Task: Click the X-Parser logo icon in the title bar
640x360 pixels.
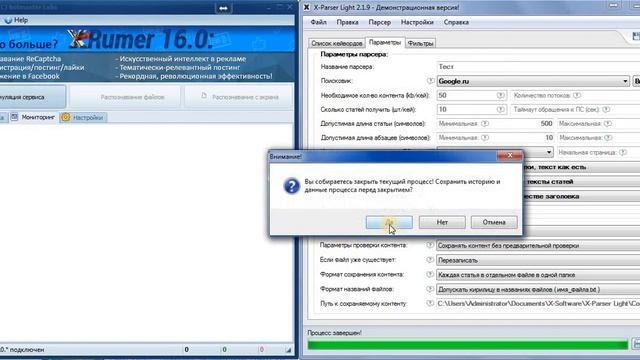Action: (x=307, y=7)
